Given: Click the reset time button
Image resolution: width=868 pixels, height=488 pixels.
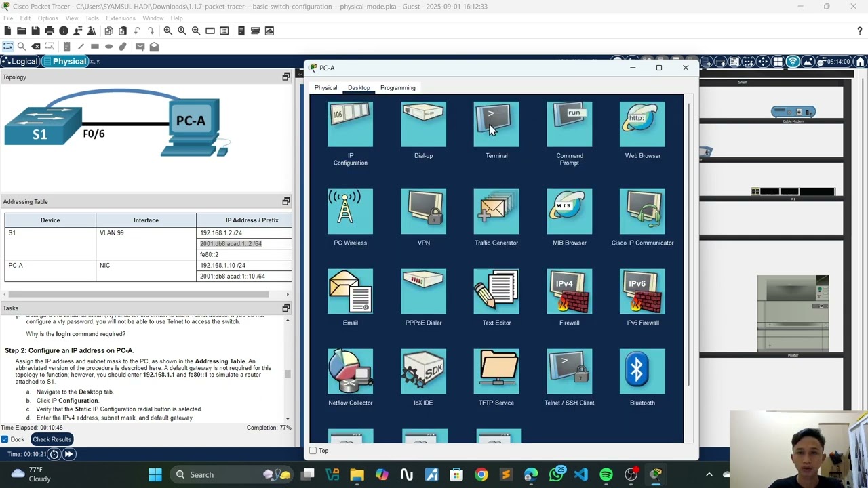Looking at the screenshot, I should (x=54, y=454).
